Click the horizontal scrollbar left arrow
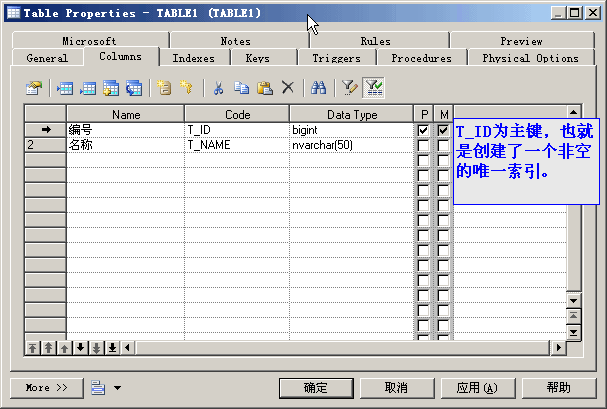This screenshot has height=409, width=607. tap(127, 348)
